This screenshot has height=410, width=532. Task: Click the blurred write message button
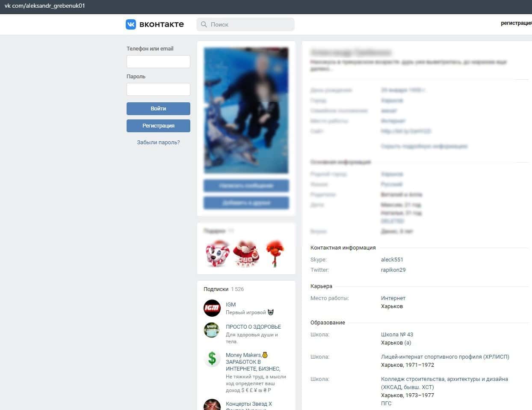click(x=246, y=186)
